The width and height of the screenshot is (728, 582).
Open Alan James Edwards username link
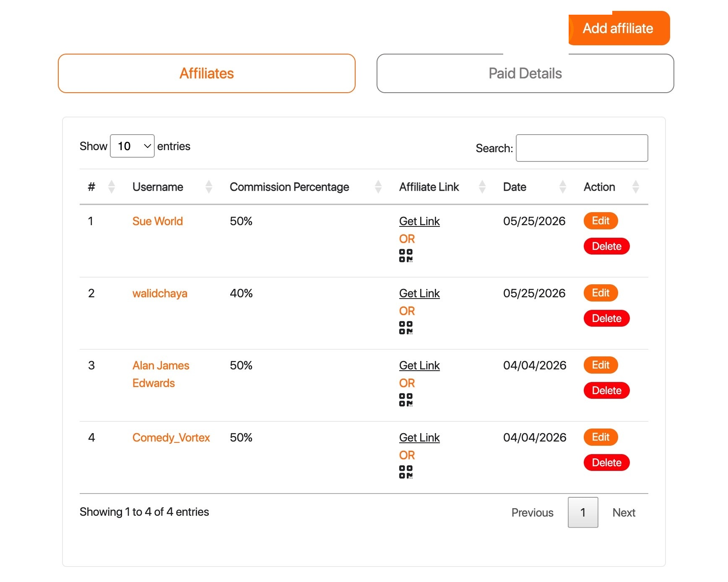point(161,374)
